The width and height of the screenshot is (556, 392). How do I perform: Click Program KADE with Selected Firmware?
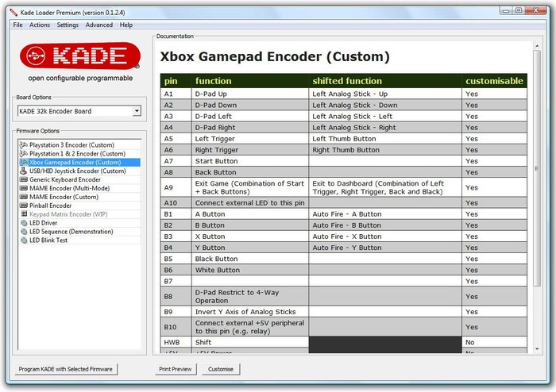66,369
